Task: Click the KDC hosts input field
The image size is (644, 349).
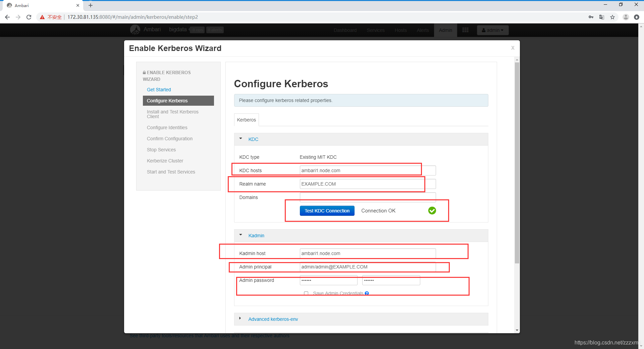Action: [x=368, y=170]
